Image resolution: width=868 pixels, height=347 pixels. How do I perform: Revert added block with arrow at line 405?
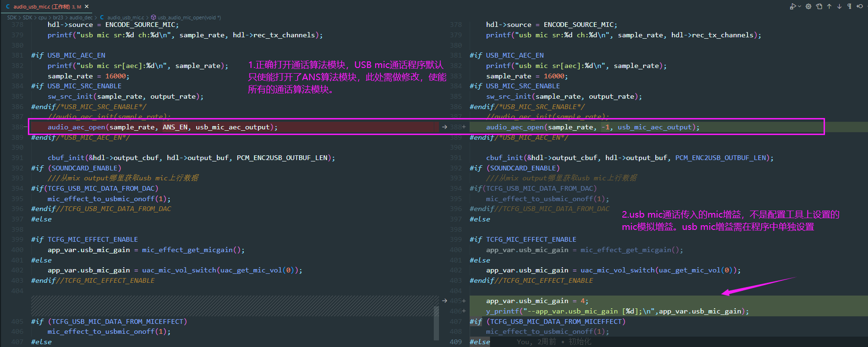(445, 301)
